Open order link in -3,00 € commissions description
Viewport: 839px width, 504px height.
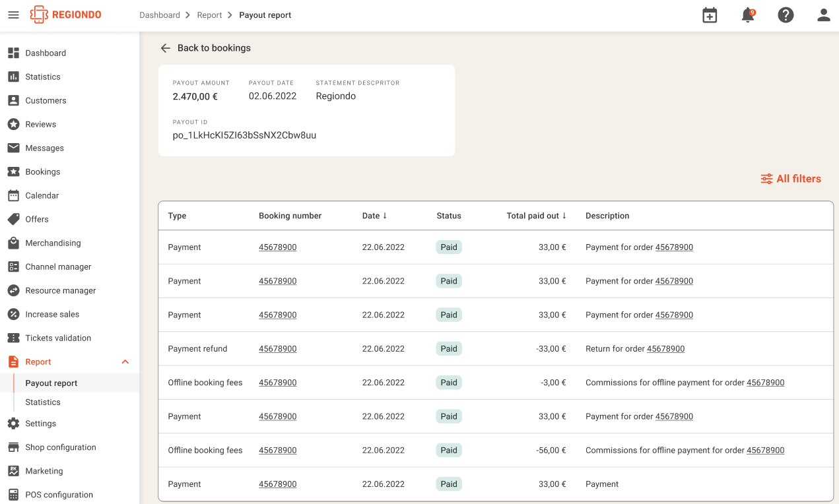[765, 383]
